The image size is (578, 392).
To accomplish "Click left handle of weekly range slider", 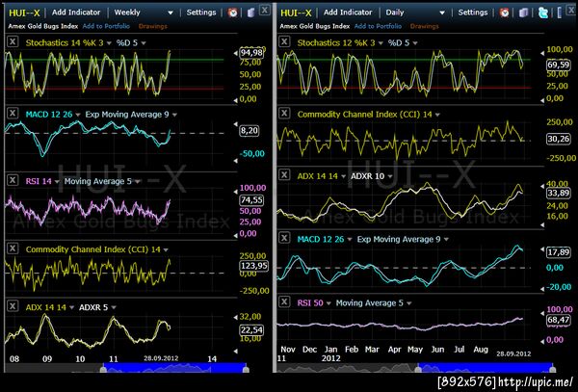I will tap(103, 369).
